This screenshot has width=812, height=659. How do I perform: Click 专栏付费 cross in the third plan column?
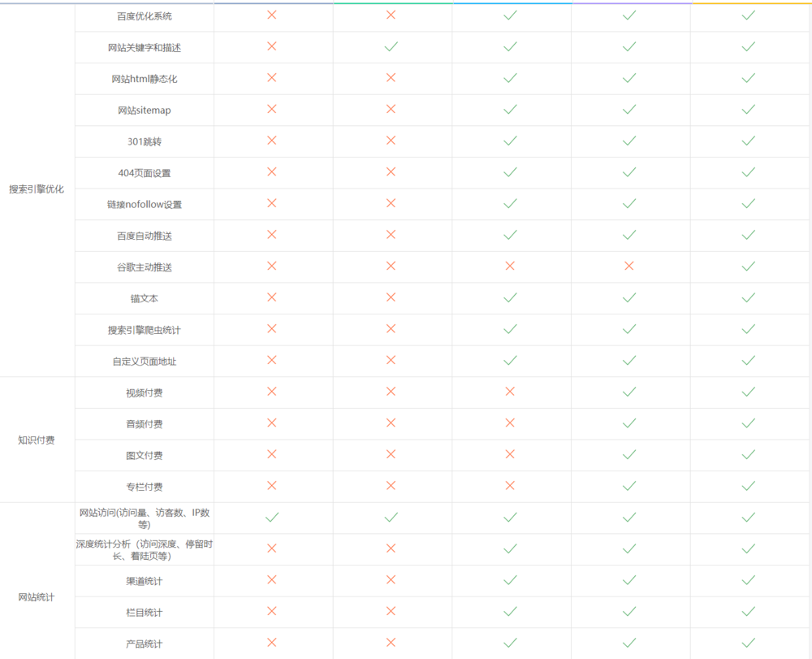click(x=510, y=485)
